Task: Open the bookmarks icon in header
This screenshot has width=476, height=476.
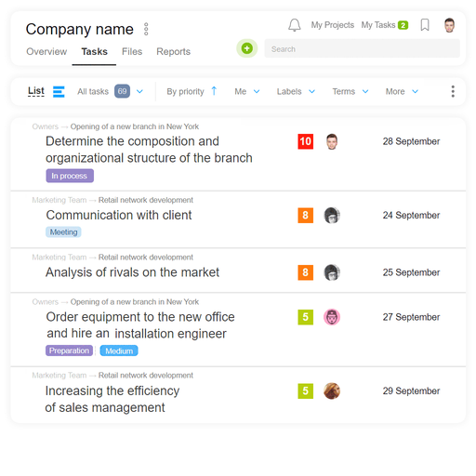Action: point(425,25)
